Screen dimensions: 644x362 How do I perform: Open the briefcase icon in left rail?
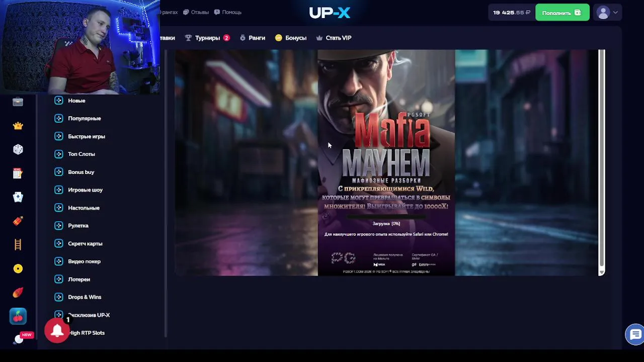click(x=18, y=102)
